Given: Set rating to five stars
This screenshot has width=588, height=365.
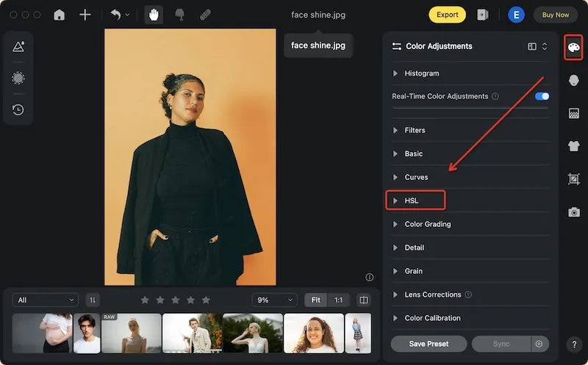Looking at the screenshot, I should pyautogui.click(x=206, y=300).
